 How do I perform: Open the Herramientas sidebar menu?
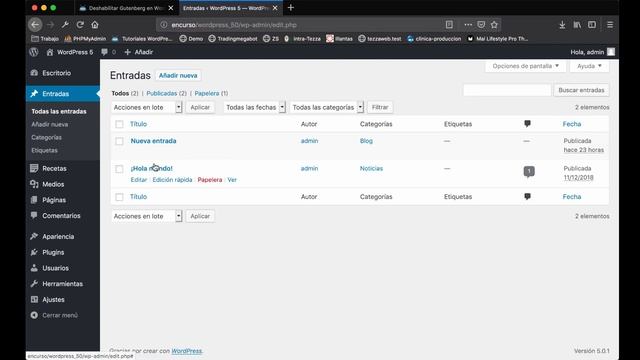point(63,284)
